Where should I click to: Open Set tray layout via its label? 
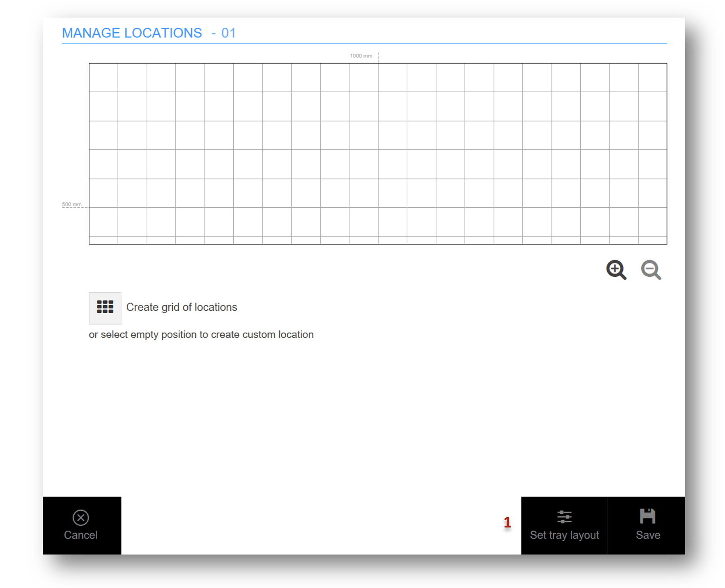[564, 535]
